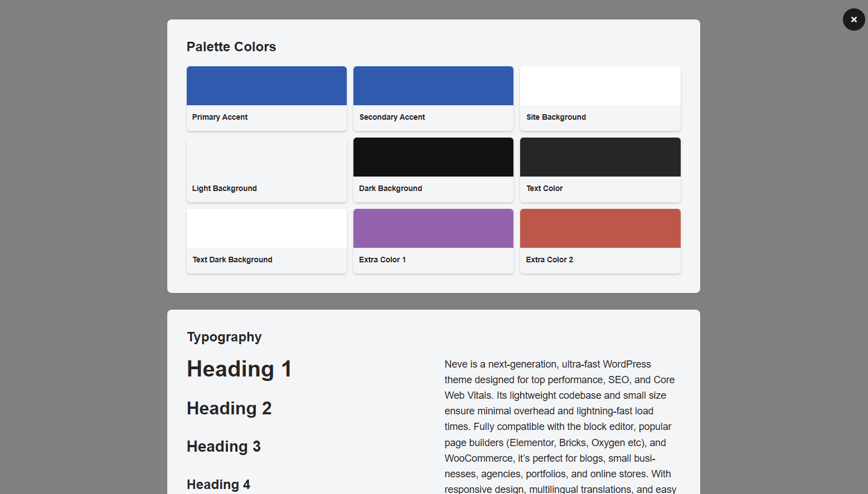
Task: Close the style guide overlay
Action: [x=854, y=19]
